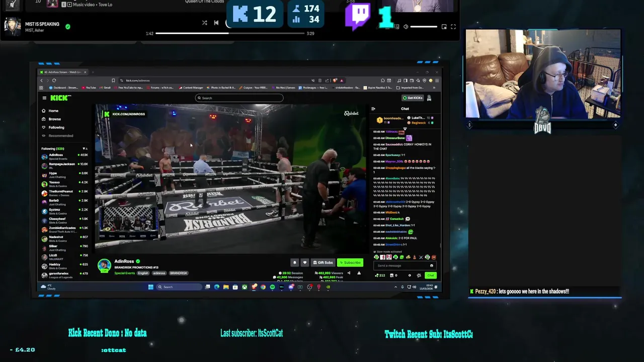Select Recommended in Kick sidebar
The width and height of the screenshot is (644, 362).
(x=58, y=136)
